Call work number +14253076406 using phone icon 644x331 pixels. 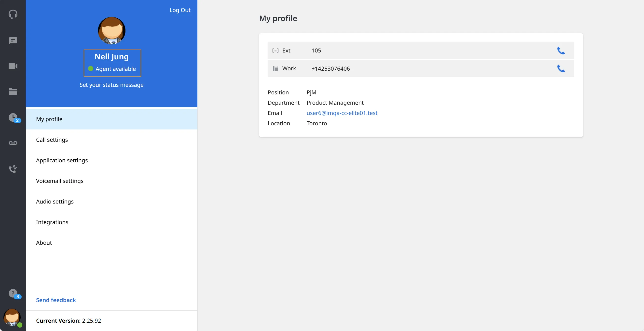[561, 68]
